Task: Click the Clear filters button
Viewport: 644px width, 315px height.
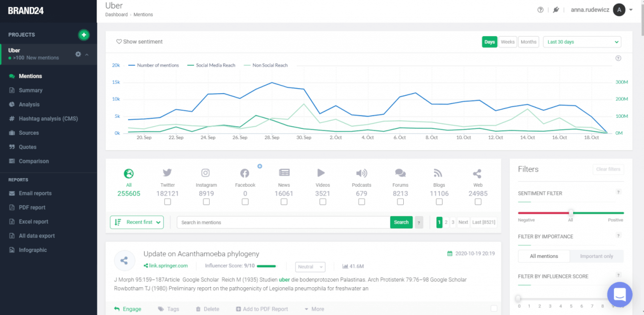Action: (608, 169)
